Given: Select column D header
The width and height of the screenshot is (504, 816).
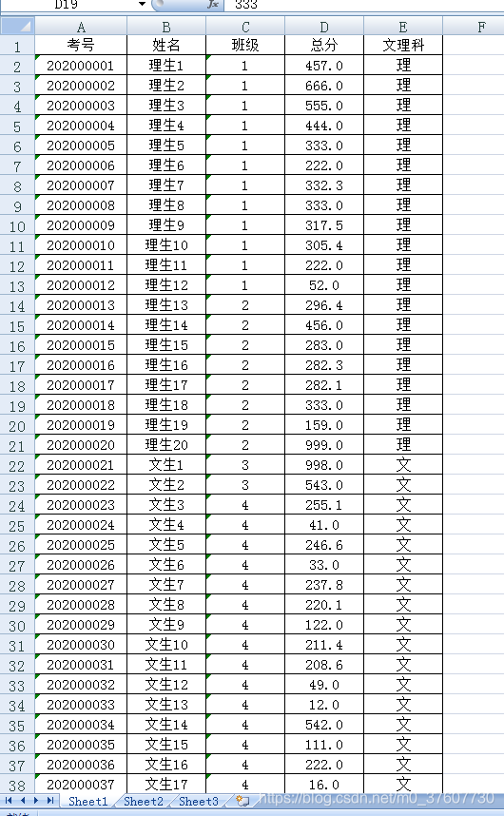Looking at the screenshot, I should coord(324,26).
